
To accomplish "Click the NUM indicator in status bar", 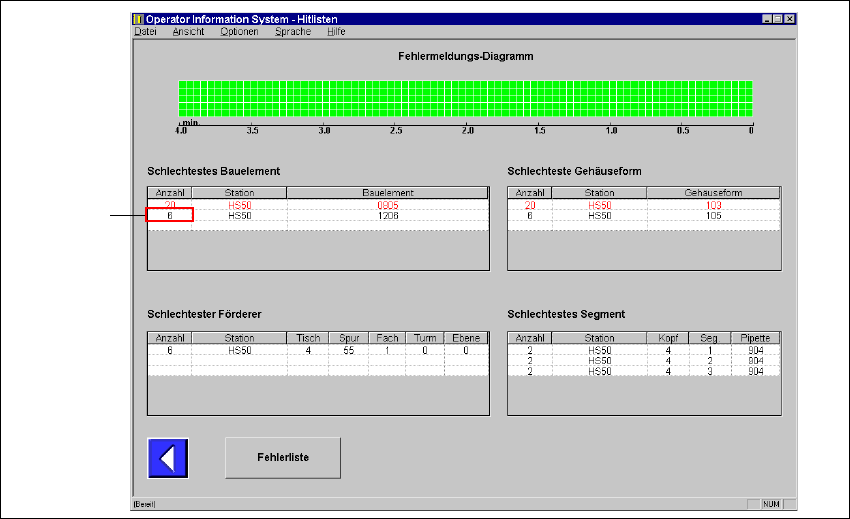I will 771,506.
